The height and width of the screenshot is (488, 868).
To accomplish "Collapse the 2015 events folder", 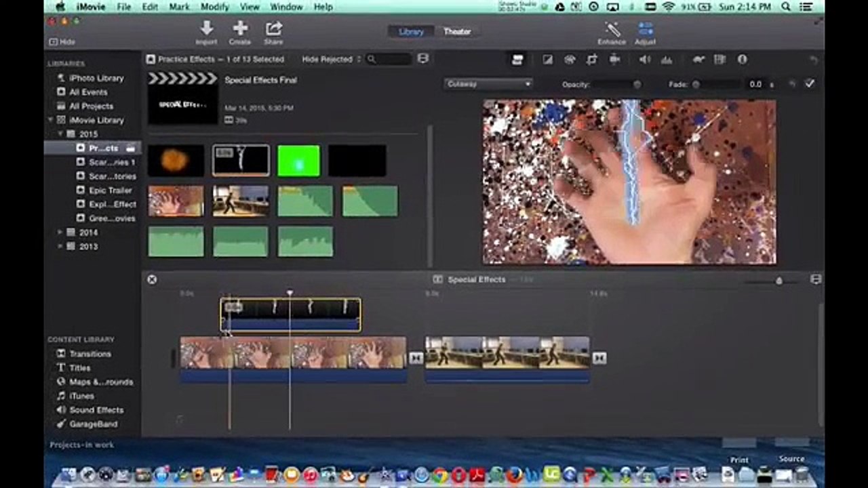I will pos(60,134).
